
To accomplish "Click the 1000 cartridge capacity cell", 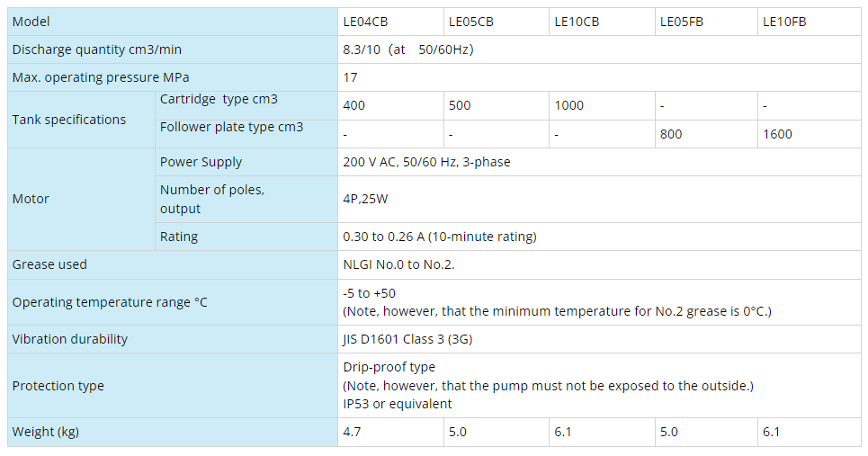I will click(602, 106).
